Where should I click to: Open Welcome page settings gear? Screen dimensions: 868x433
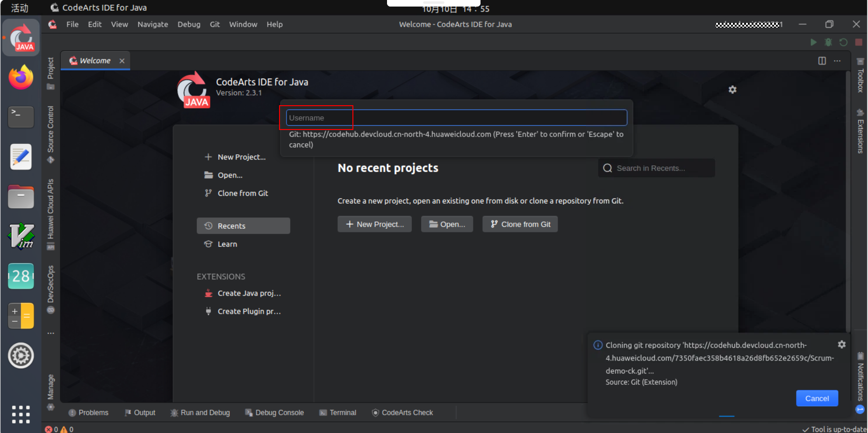click(x=732, y=89)
